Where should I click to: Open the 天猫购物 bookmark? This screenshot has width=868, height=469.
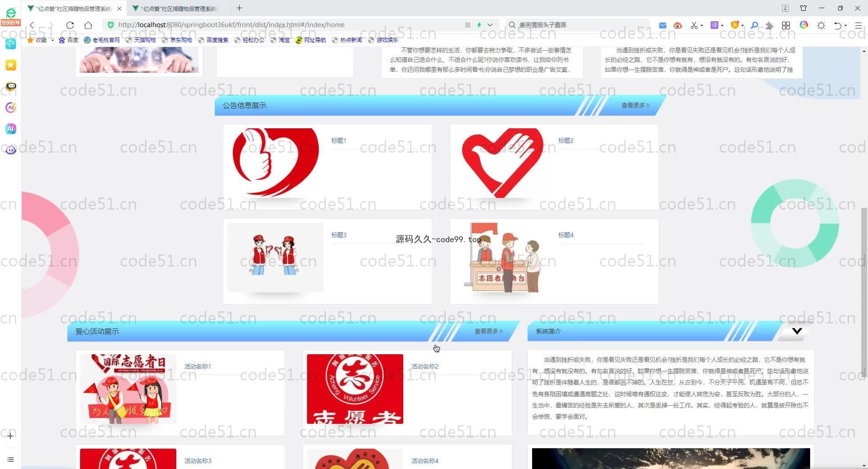pyautogui.click(x=141, y=40)
